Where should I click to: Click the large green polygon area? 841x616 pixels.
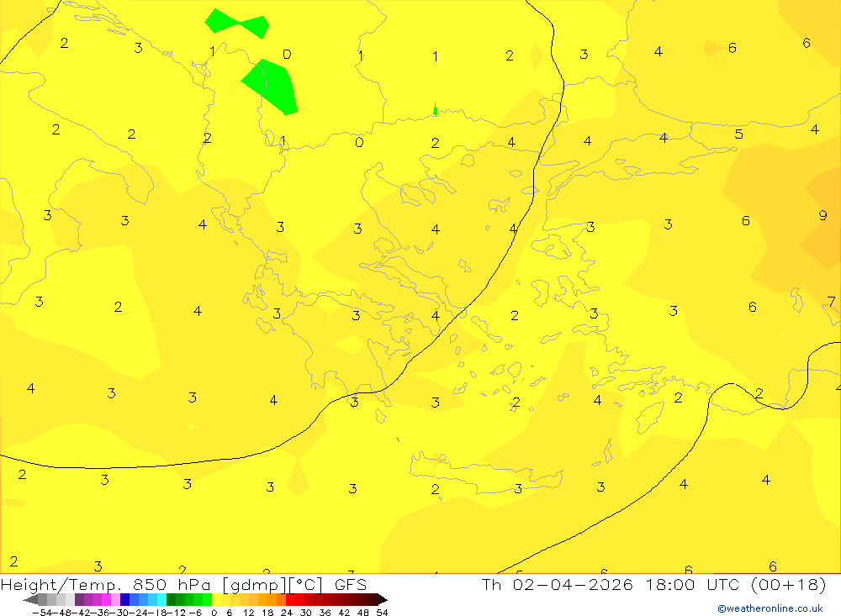272,87
